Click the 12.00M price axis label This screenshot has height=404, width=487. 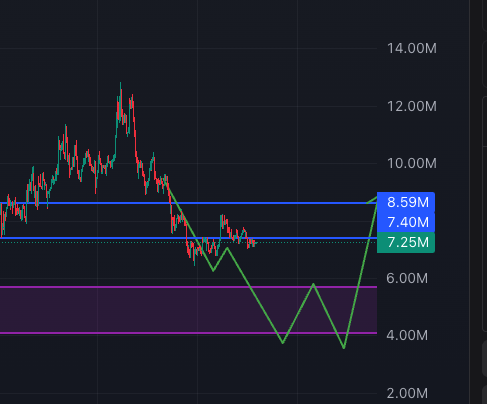[412, 106]
